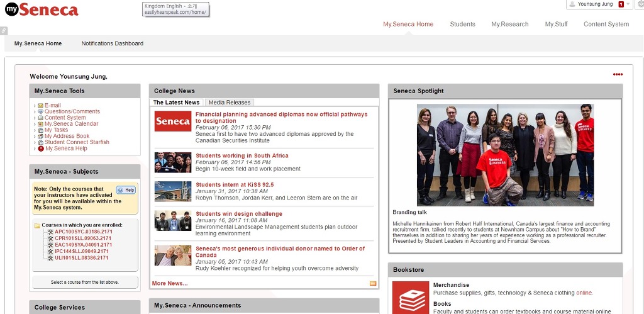Switch to Media Releases tab
This screenshot has width=644, height=314.
229,103
